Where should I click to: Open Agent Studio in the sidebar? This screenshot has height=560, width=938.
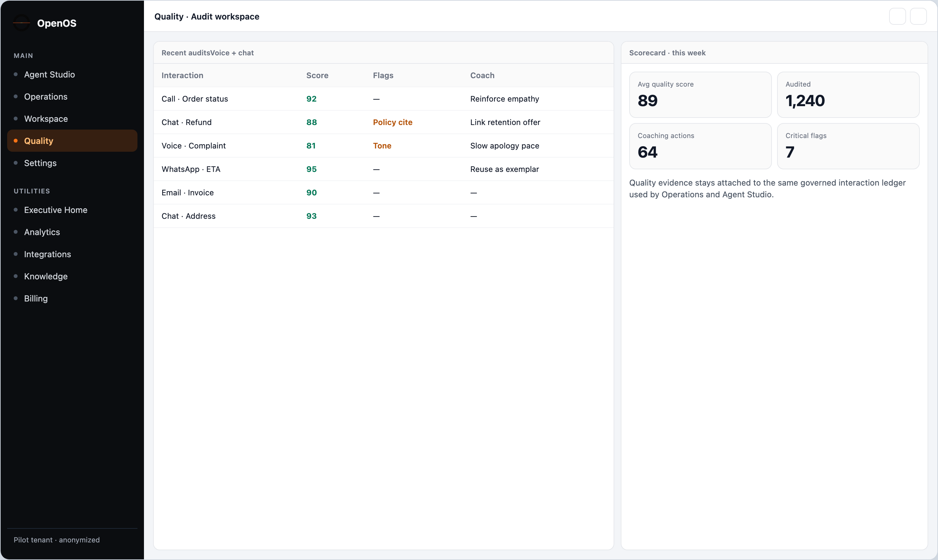[72, 74]
